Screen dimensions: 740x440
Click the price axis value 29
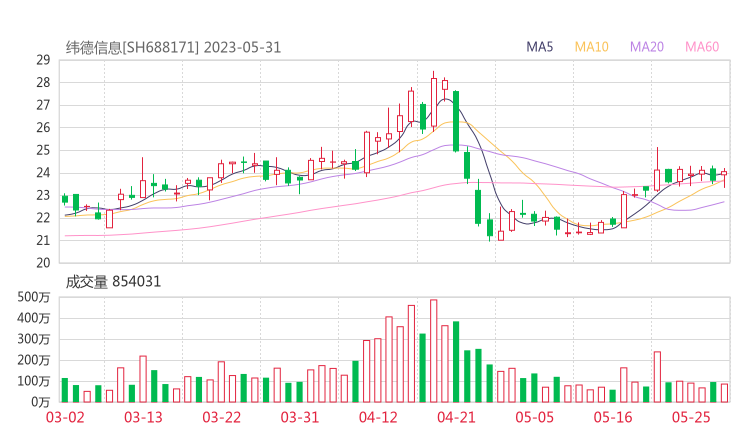pos(43,60)
